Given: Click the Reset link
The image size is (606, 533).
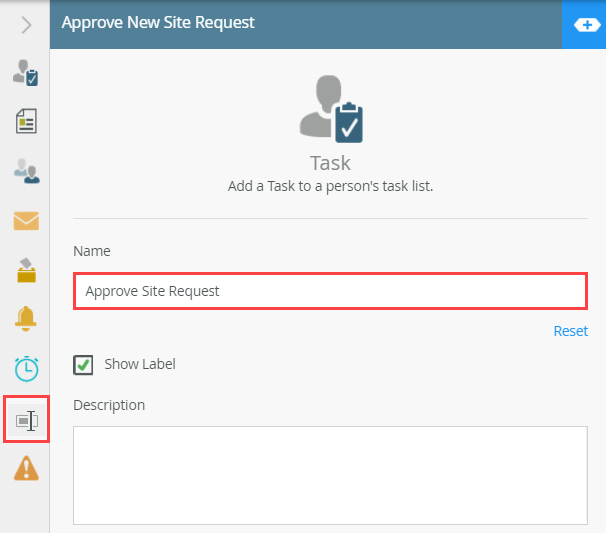Looking at the screenshot, I should [570, 331].
